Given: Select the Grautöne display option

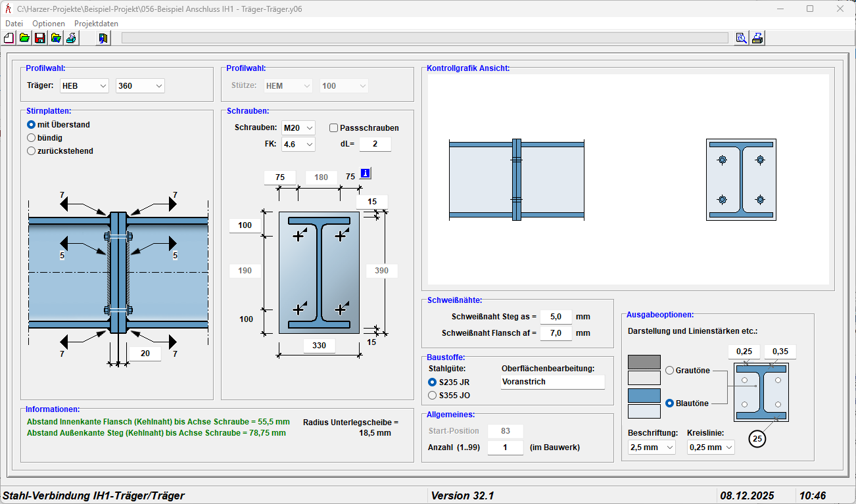Looking at the screenshot, I should point(670,371).
